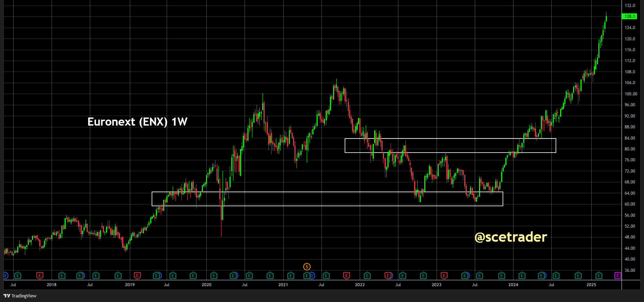Open first green earnings marker after 2022 label
The width and height of the screenshot is (644, 302).
pos(367,276)
